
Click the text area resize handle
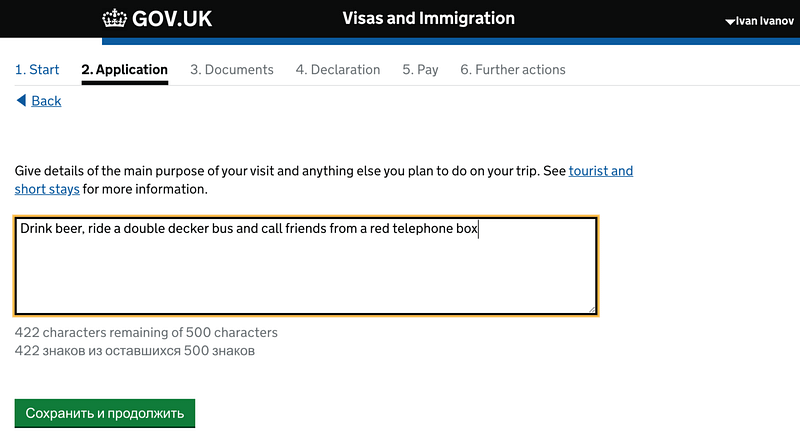[592, 309]
